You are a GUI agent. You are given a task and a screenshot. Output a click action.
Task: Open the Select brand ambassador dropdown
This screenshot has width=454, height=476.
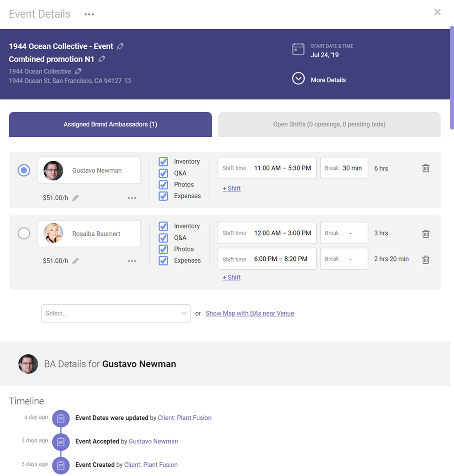pos(116,314)
